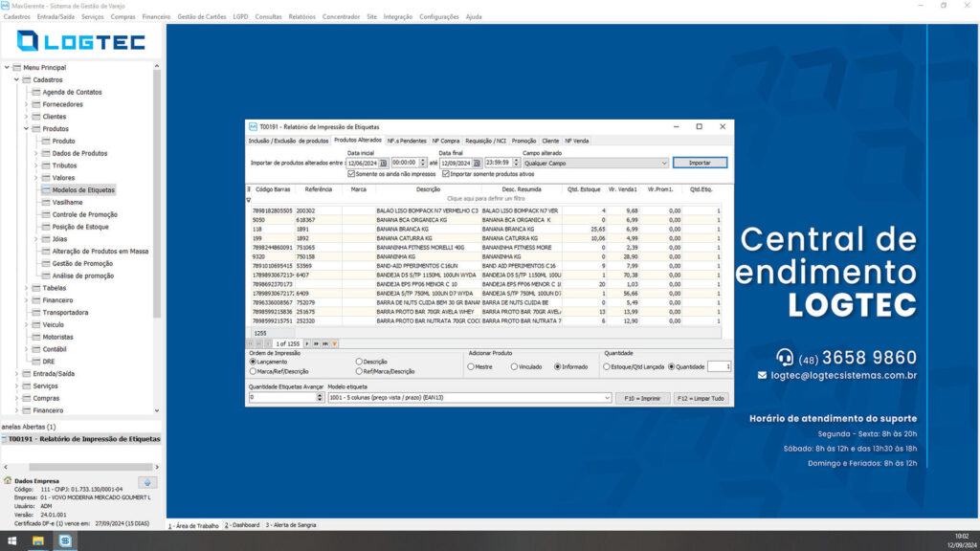Switch to NF.s Pendentes tab
The image size is (980, 551).
click(406, 142)
